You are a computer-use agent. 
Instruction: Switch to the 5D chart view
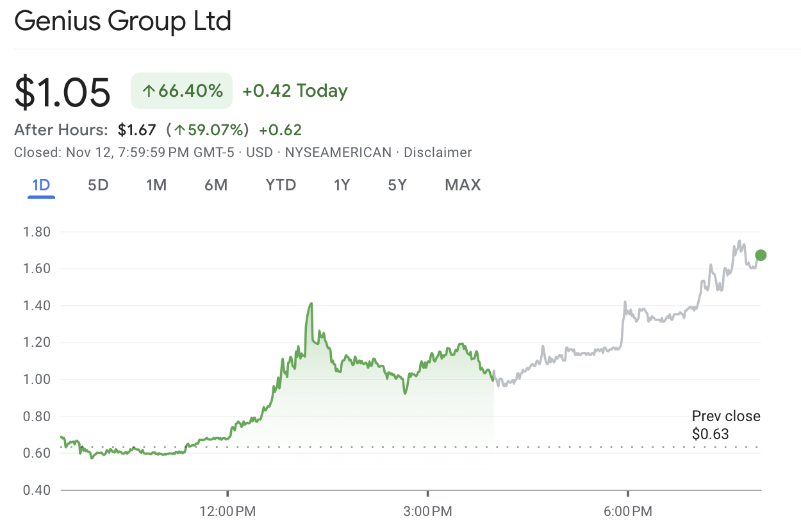(x=97, y=185)
